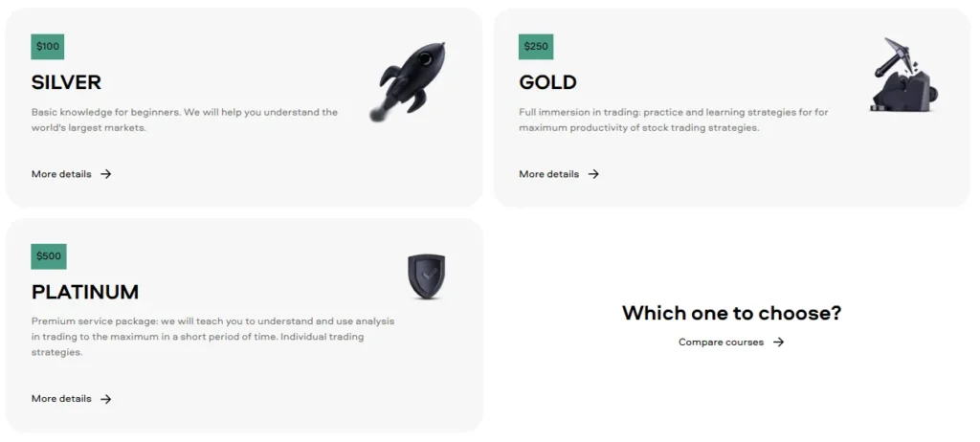Click the arrow next to Platinum's More details
This screenshot has width=980, height=442.
tap(106, 399)
